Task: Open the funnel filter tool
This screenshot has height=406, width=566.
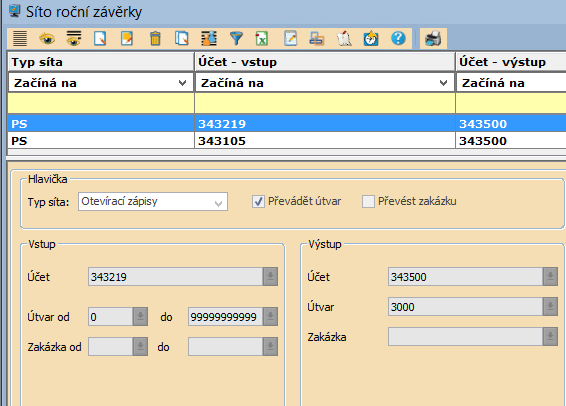Action: click(236, 38)
